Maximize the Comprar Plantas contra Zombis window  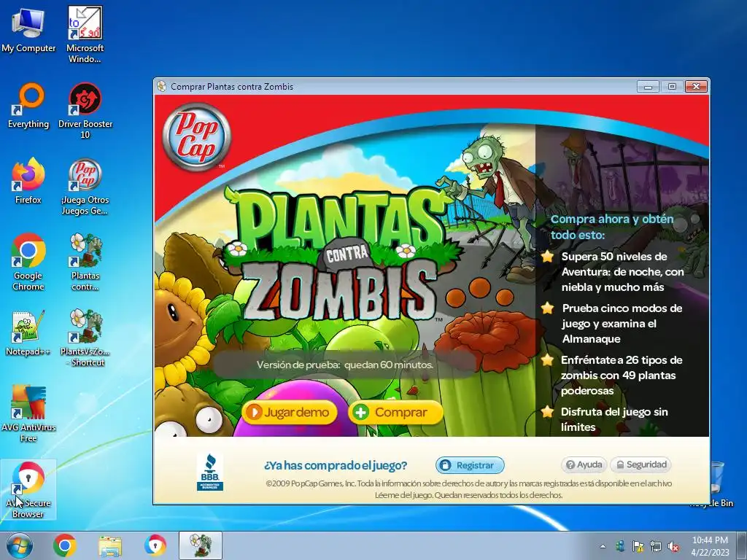click(672, 87)
